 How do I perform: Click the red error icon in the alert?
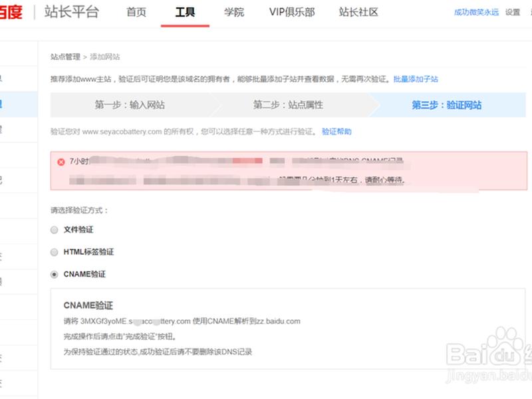61,162
